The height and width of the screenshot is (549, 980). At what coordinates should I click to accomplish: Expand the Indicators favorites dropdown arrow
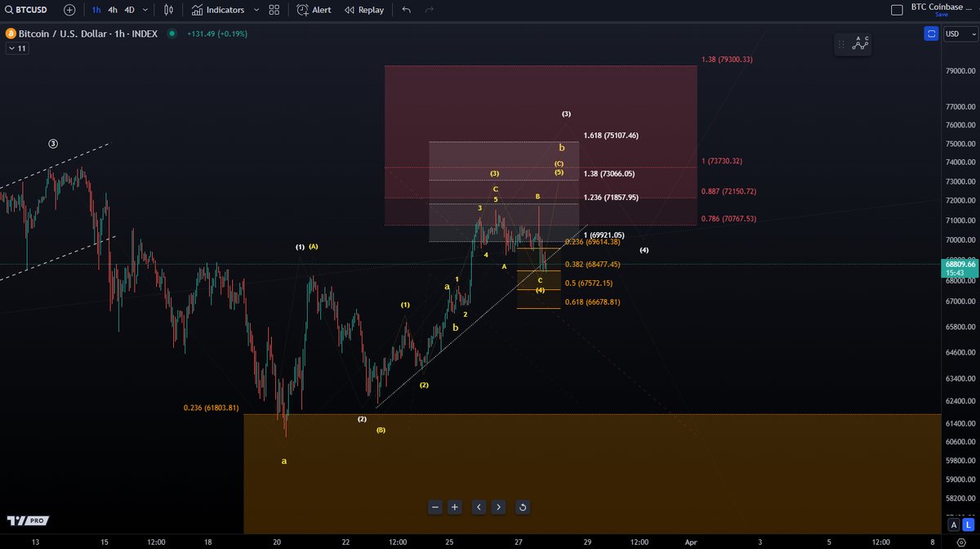(256, 10)
